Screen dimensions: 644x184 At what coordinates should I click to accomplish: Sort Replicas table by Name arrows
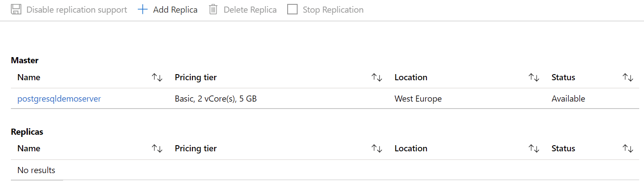[157, 148]
